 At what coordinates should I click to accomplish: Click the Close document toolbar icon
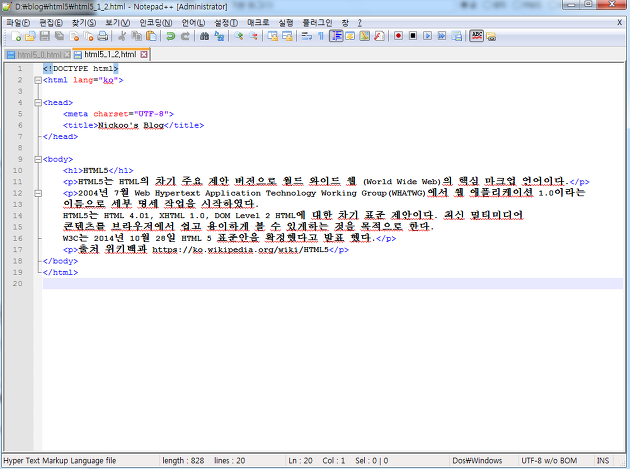click(x=74, y=36)
